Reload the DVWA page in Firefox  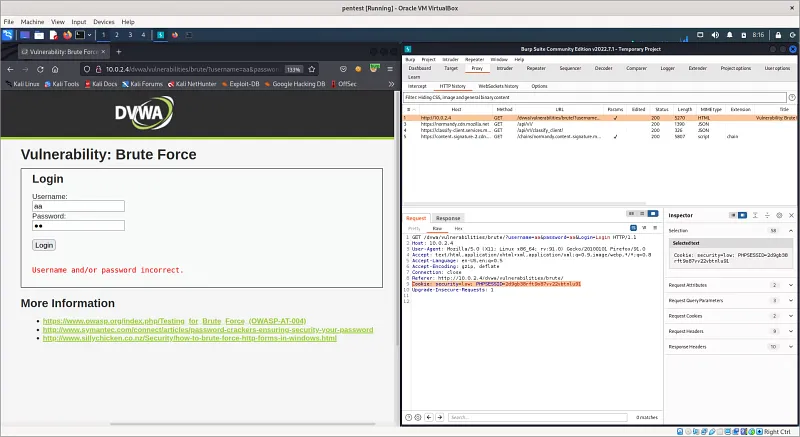(x=40, y=69)
